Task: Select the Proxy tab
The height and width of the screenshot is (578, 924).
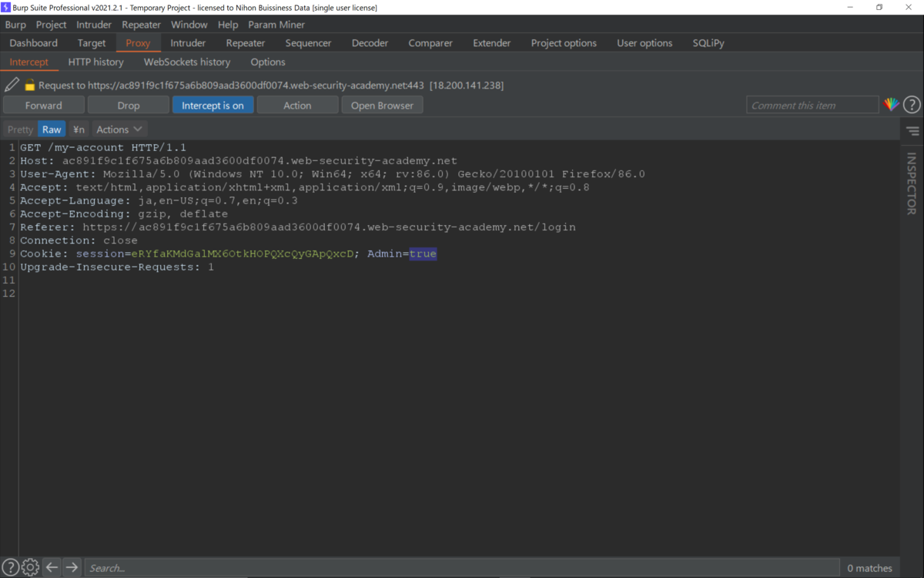Action: tap(138, 43)
